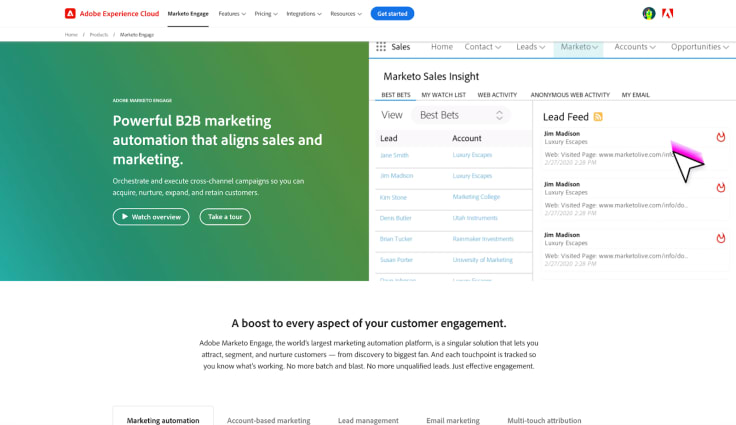Click the Lead Feed RSS icon
Image resolution: width=736 pixels, height=425 pixels.
click(x=598, y=117)
